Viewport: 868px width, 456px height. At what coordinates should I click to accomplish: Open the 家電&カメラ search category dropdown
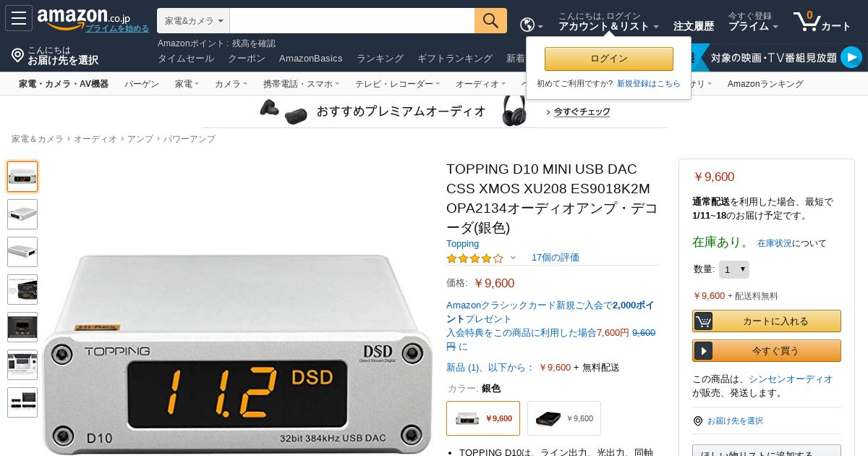tap(193, 20)
